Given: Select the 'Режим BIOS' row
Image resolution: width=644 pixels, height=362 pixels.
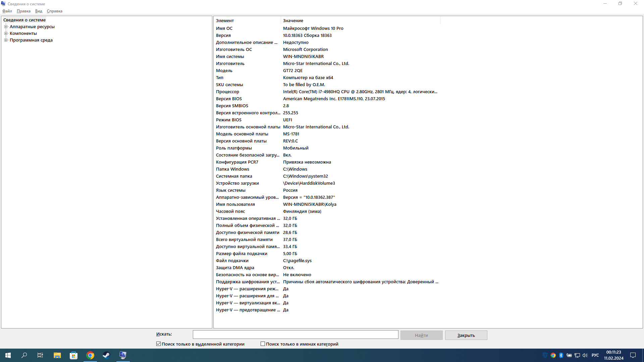Looking at the screenshot, I should coord(327,120).
